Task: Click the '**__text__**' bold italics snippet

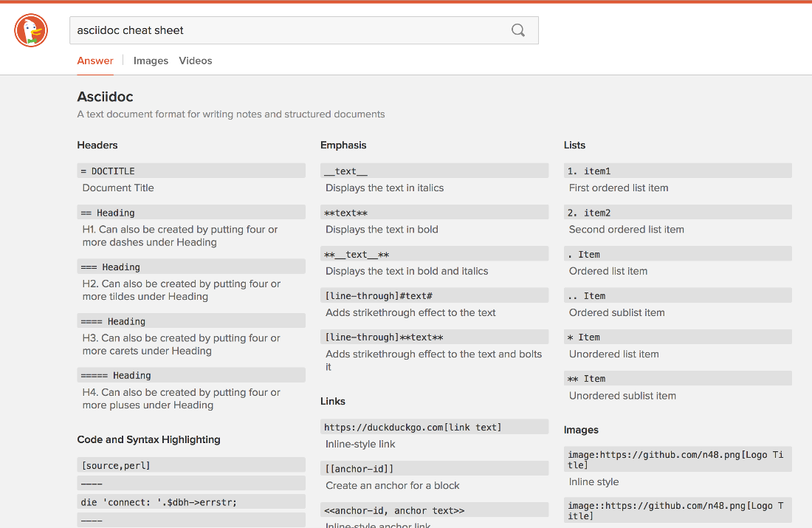Action: click(x=435, y=254)
